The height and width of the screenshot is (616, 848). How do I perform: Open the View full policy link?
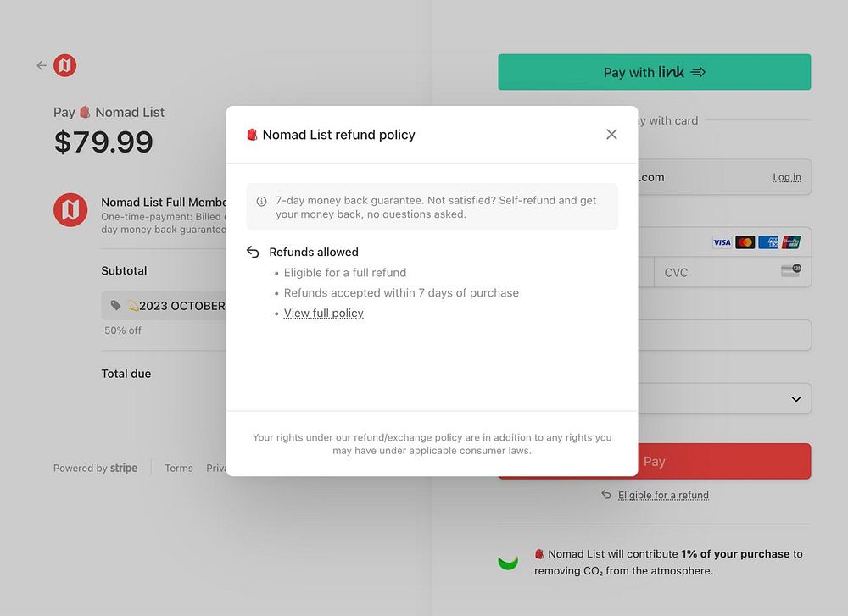tap(323, 313)
